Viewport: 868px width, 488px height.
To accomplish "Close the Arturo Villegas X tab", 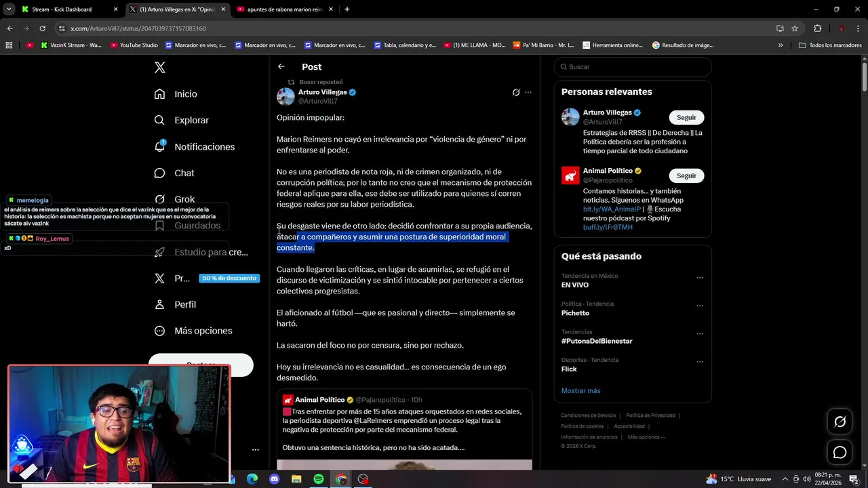I will [223, 9].
